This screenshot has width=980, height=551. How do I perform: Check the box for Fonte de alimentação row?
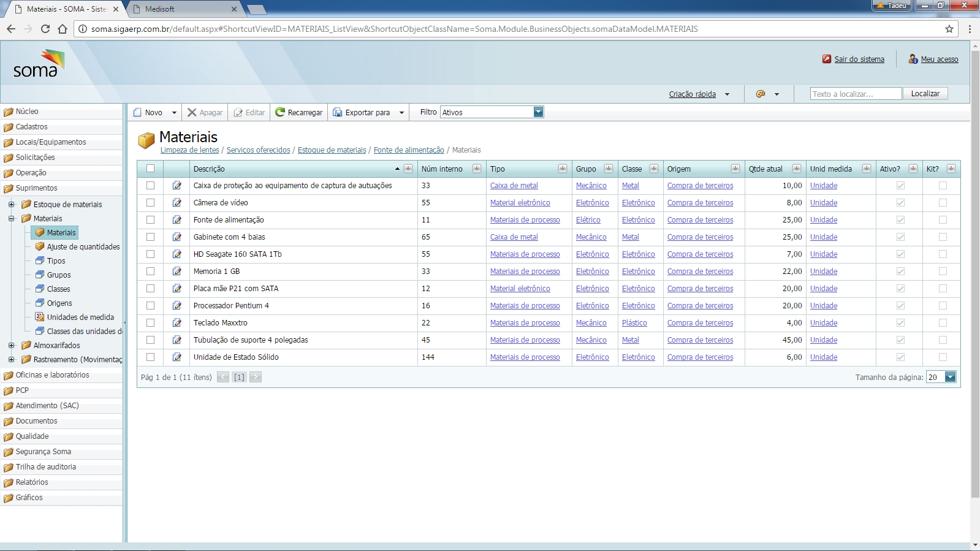150,220
